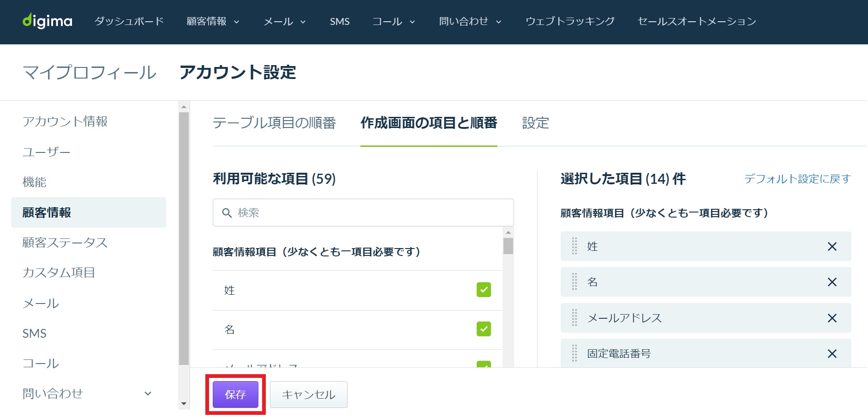868x419 pixels.
Task: Open the 顧客情報 dropdown in top navigation
Action: 213,21
